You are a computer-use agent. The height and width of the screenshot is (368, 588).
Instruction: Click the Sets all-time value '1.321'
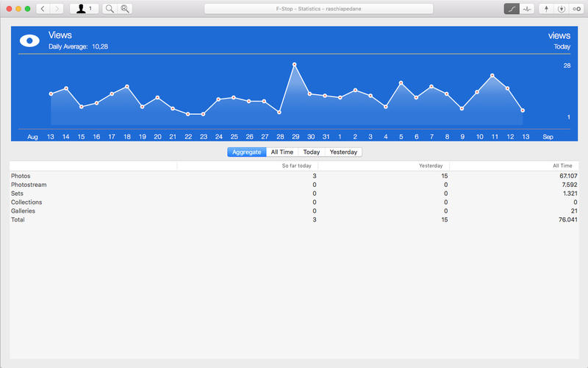point(570,194)
